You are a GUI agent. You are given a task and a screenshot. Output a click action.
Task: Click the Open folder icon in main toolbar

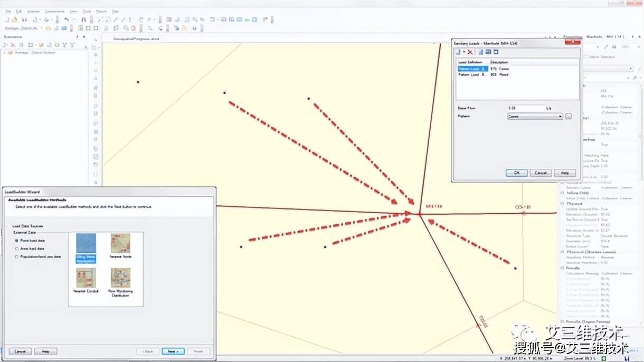[15, 20]
